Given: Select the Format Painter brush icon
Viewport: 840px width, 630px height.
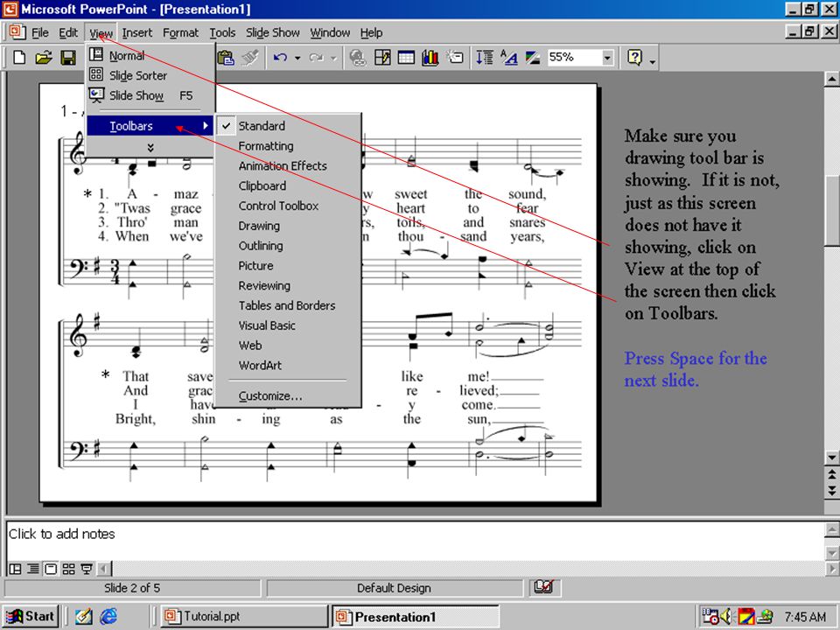Looking at the screenshot, I should click(x=250, y=58).
